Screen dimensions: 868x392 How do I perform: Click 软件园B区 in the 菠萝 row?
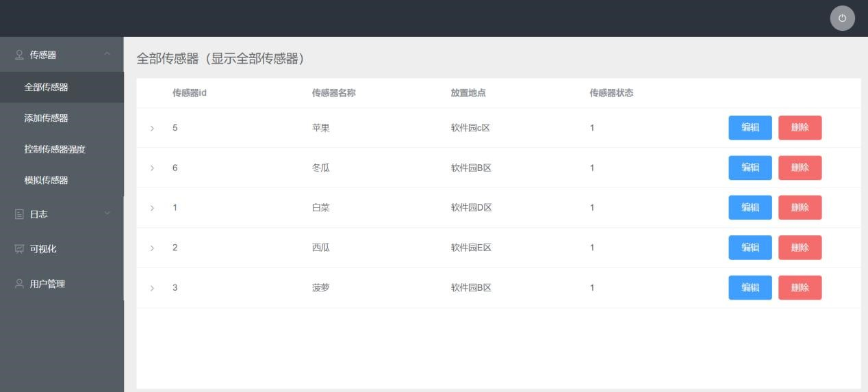(x=471, y=288)
